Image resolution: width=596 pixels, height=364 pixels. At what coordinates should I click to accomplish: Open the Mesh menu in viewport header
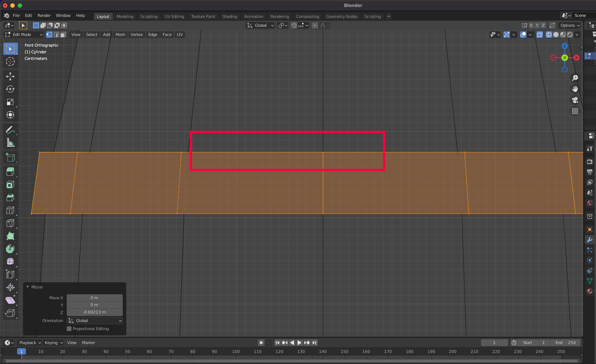(120, 35)
